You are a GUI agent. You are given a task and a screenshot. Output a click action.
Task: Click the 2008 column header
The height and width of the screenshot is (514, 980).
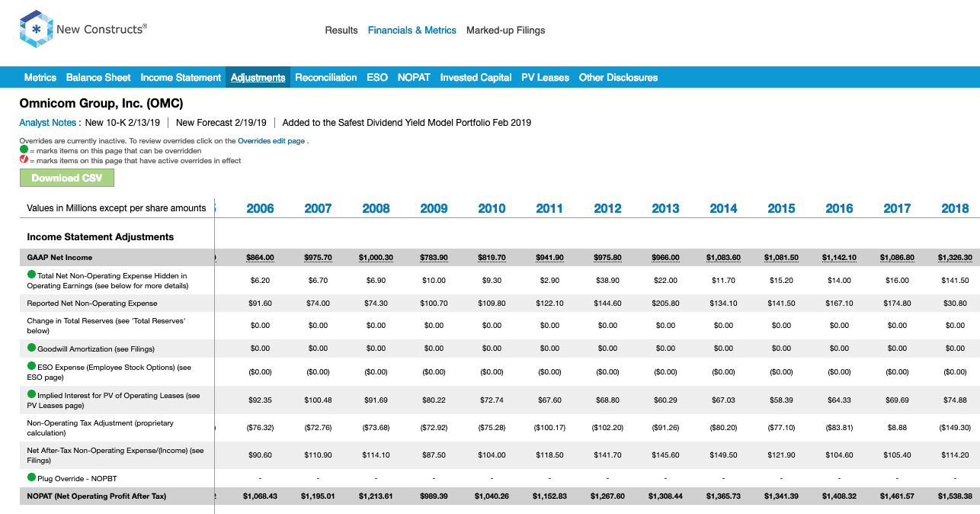click(x=376, y=208)
